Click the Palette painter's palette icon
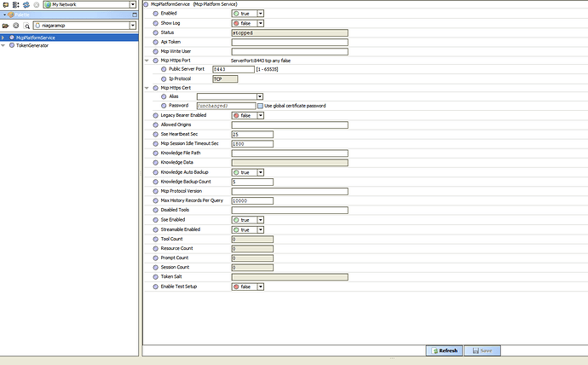Image resolution: width=588 pixels, height=365 pixels. (x=11, y=14)
